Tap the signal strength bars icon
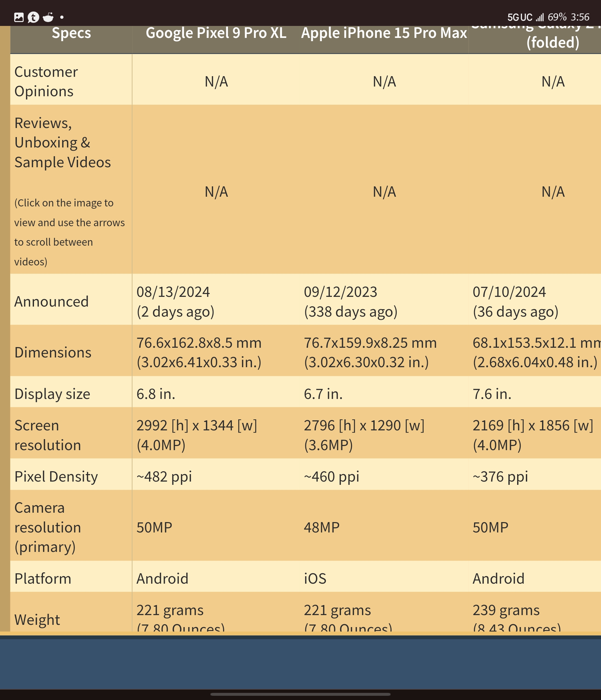Image resolution: width=601 pixels, height=700 pixels. pos(540,17)
